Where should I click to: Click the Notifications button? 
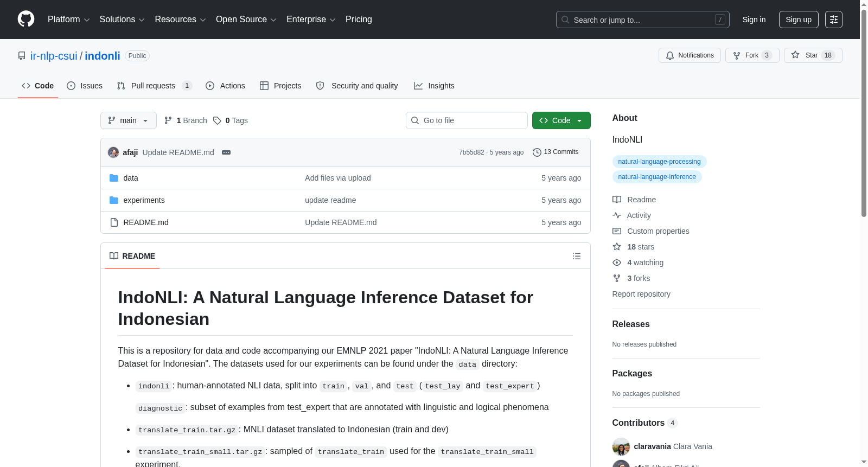[x=690, y=55]
